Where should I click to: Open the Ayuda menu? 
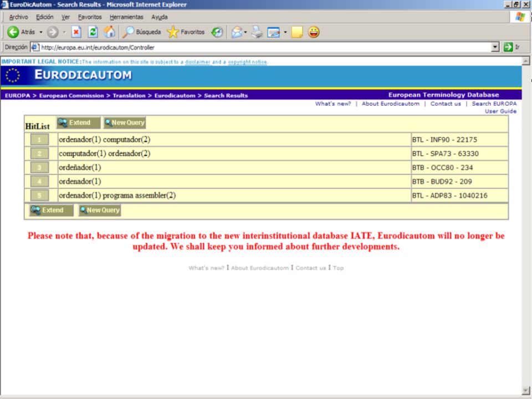(x=160, y=17)
